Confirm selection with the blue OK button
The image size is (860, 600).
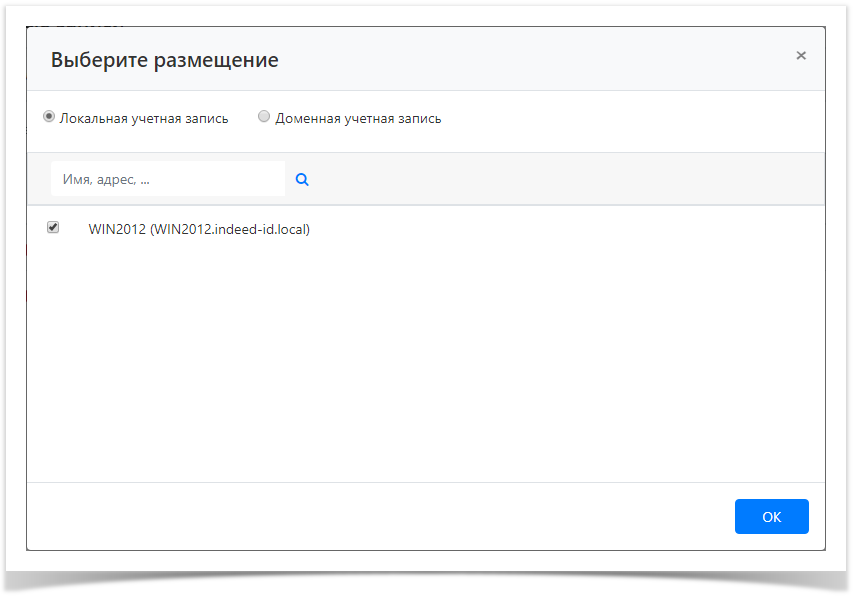click(771, 516)
